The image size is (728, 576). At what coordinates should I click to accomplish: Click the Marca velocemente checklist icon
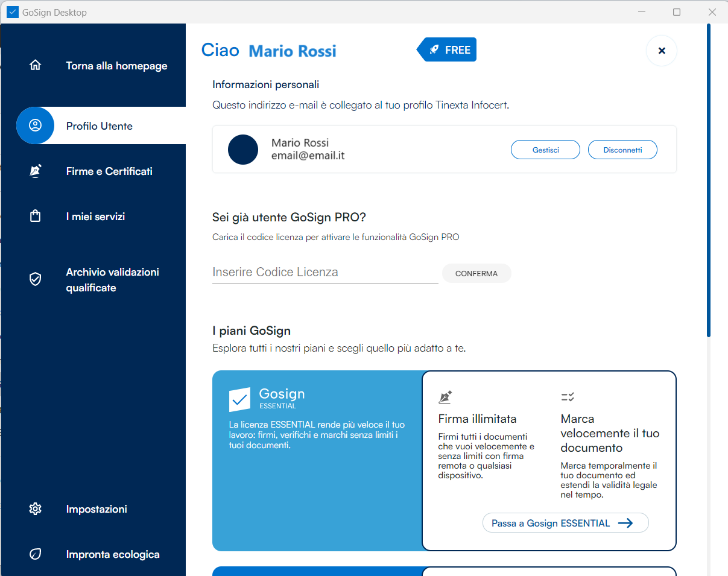[x=568, y=397]
